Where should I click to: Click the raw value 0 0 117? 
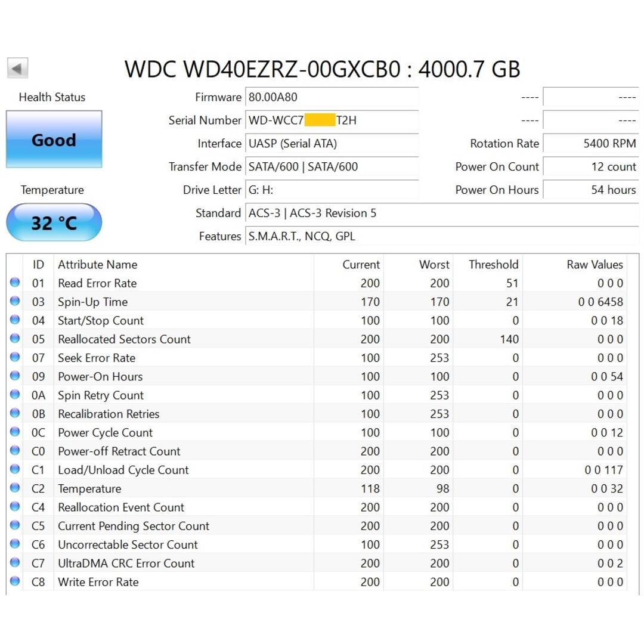[603, 470]
